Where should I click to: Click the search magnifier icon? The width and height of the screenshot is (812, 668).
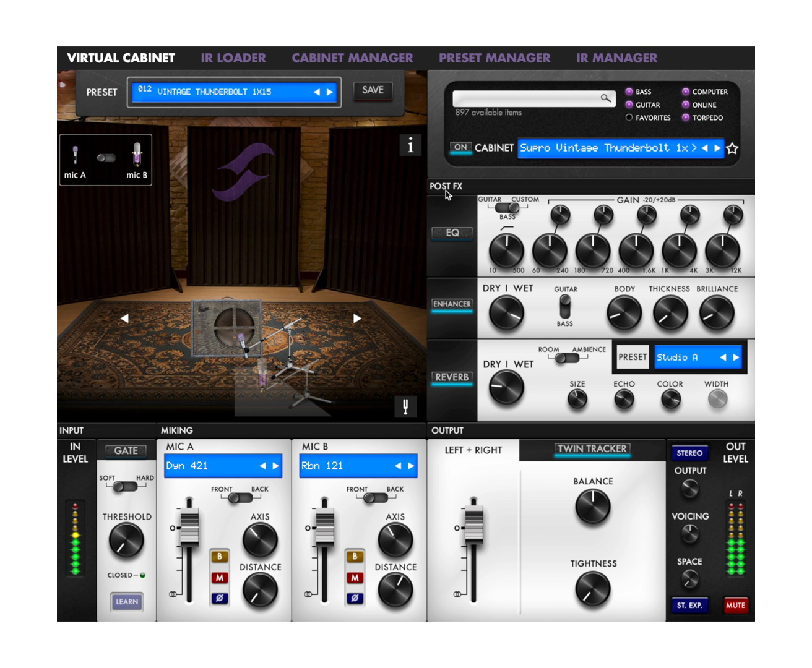(x=605, y=98)
